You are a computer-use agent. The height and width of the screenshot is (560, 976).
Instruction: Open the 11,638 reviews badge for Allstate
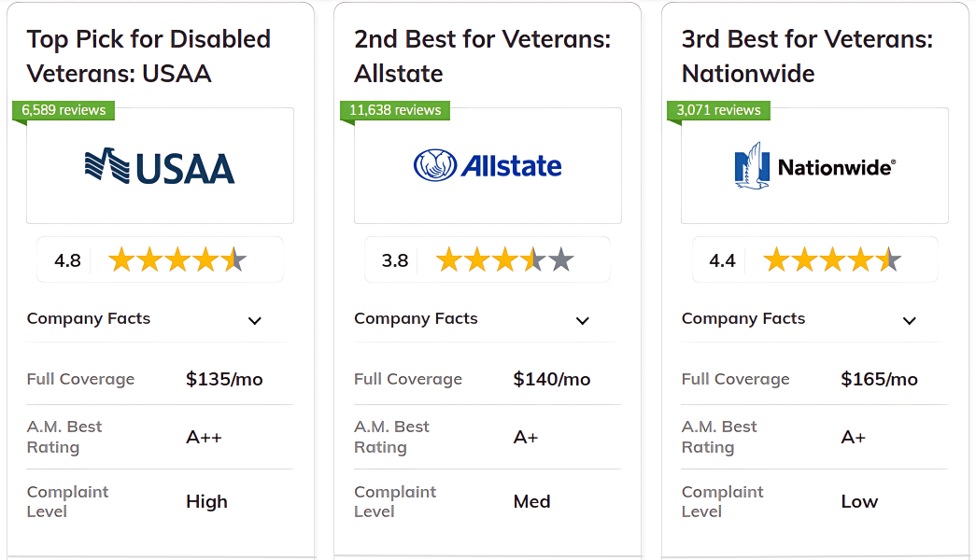coord(393,110)
